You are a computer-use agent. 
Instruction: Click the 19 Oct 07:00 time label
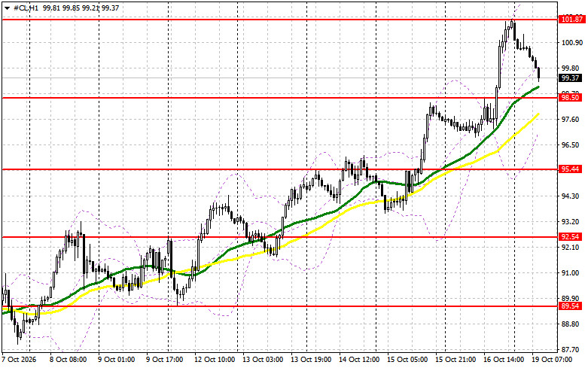[x=552, y=360]
